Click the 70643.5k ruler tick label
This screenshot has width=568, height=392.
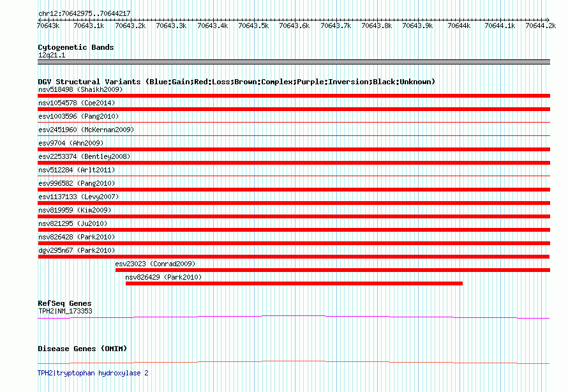pyautogui.click(x=253, y=26)
